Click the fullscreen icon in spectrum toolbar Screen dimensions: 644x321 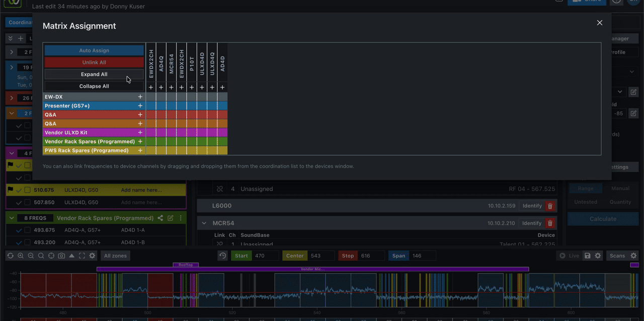click(82, 256)
